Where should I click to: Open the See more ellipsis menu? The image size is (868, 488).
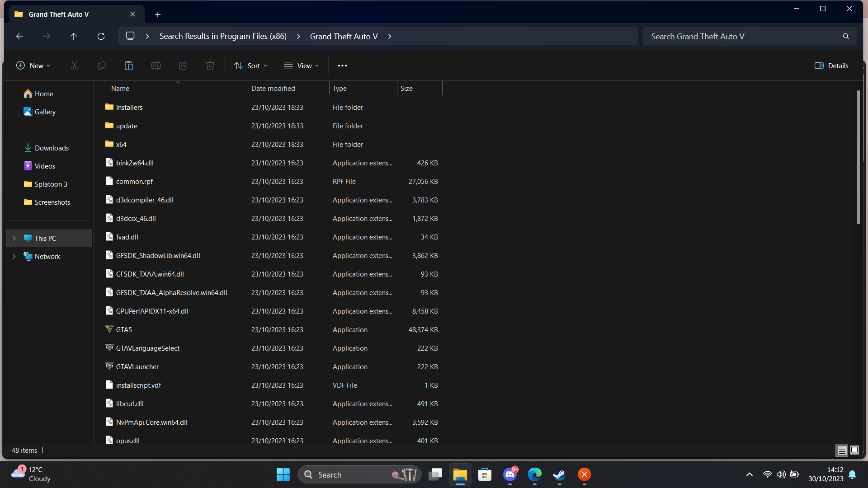pos(342,66)
